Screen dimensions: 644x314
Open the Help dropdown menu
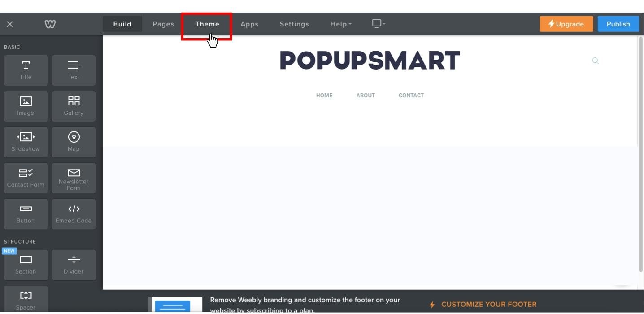pyautogui.click(x=341, y=24)
